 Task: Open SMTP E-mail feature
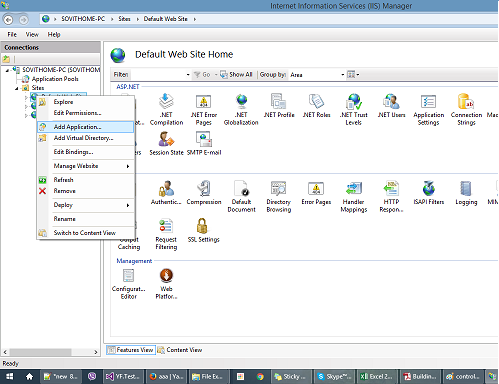204,143
